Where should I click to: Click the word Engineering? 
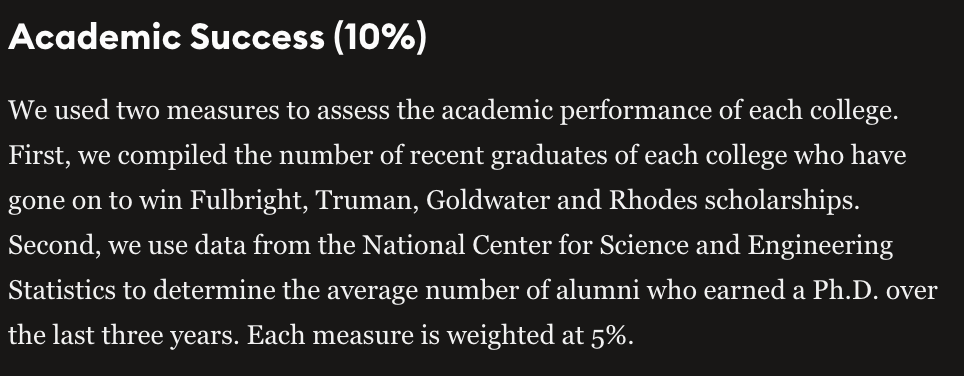coord(820,246)
